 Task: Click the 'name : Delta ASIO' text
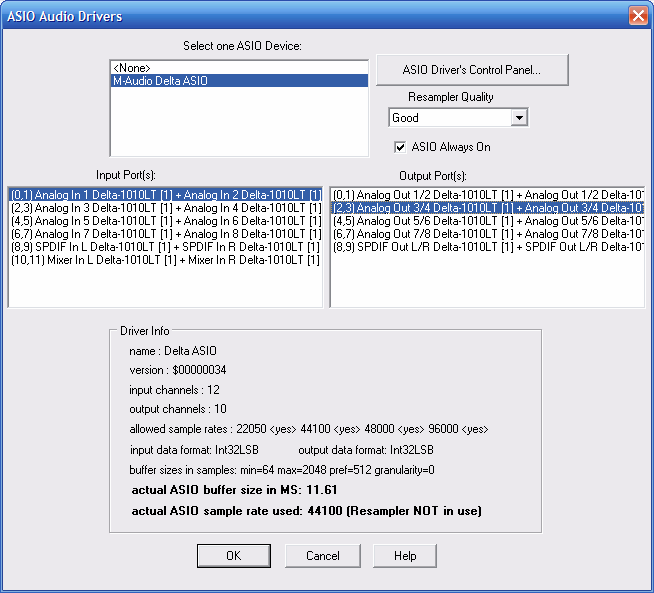(173, 351)
